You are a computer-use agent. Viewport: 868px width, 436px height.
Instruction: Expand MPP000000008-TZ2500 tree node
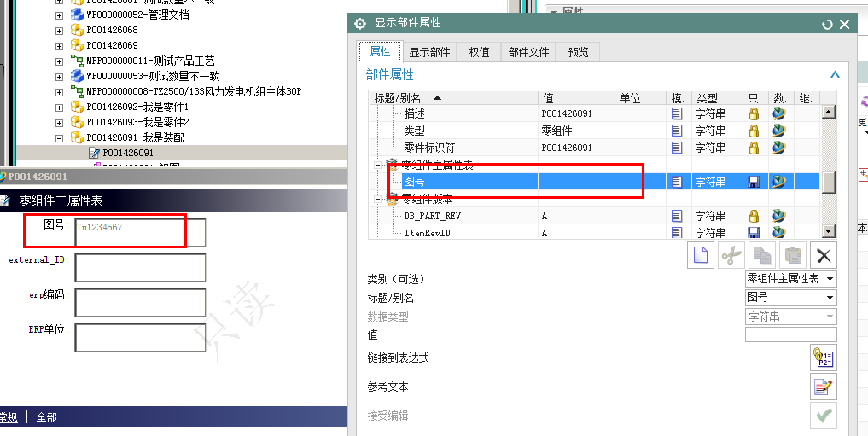click(59, 92)
